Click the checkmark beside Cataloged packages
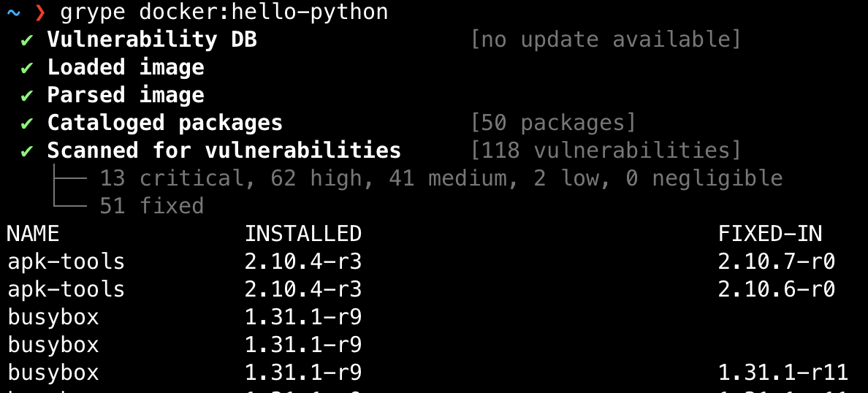 tap(27, 123)
